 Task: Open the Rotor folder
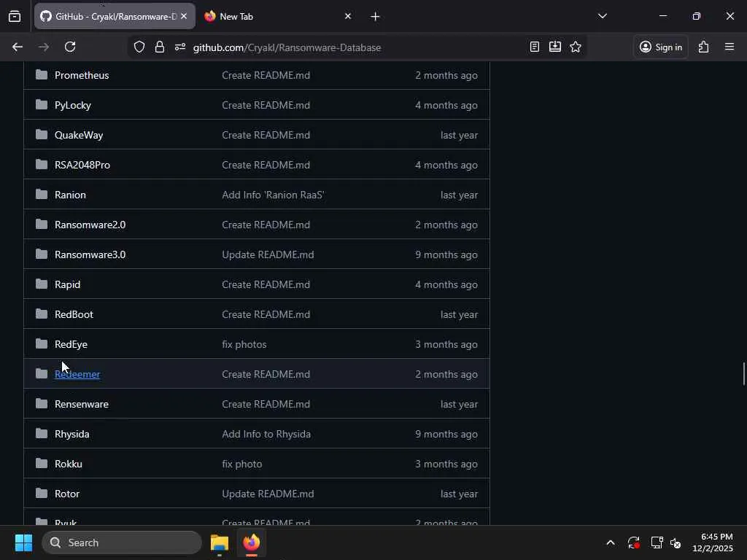point(67,494)
